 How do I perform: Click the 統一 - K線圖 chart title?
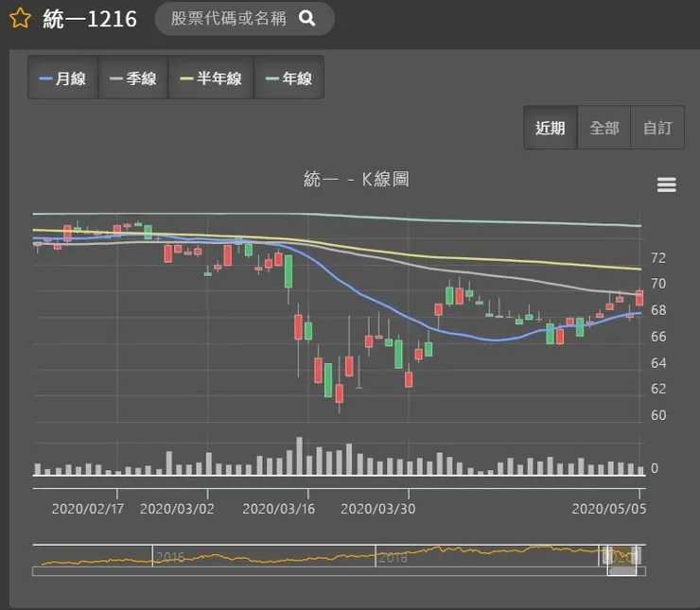(x=356, y=180)
